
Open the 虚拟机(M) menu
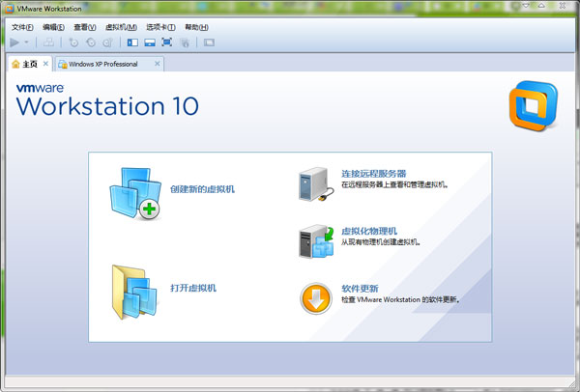(121, 27)
